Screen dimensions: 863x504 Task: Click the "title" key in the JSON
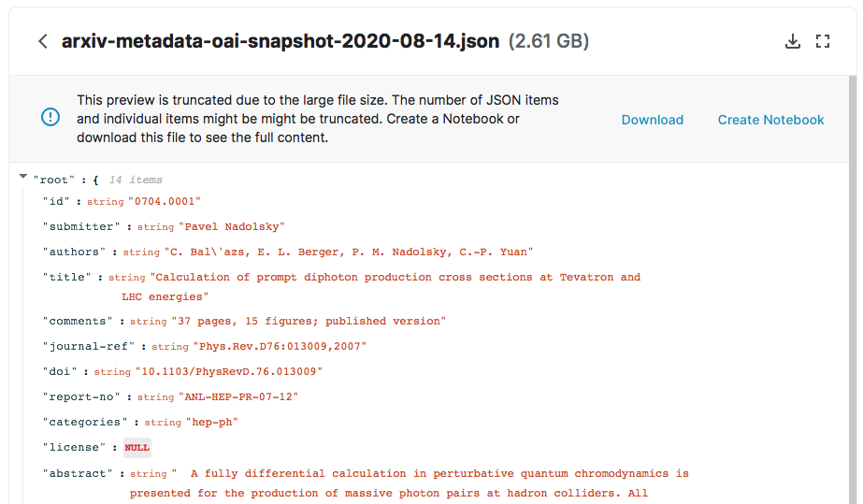pos(66,277)
